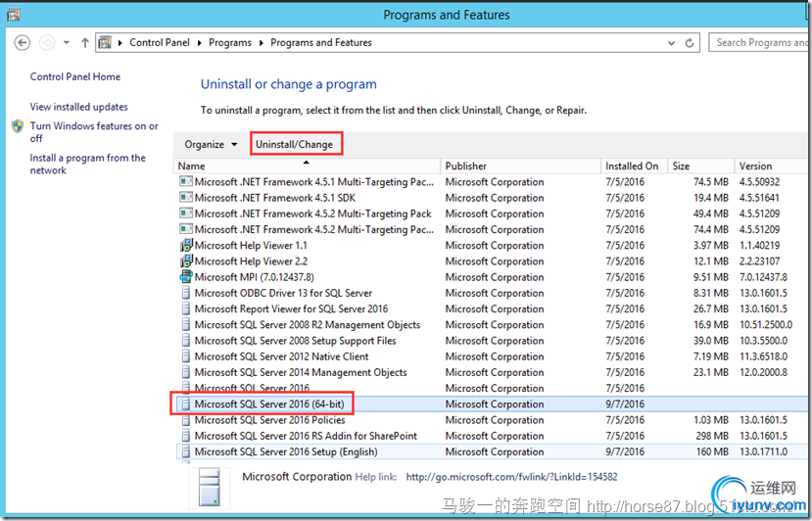Select Control Panel in the breadcrumb
This screenshot has width=812, height=521.
(160, 42)
